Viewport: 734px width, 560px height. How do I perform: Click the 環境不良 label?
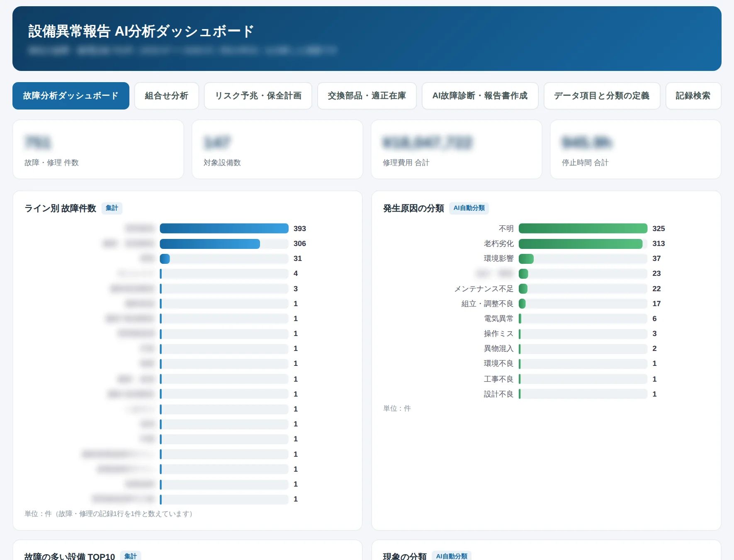pyautogui.click(x=498, y=363)
